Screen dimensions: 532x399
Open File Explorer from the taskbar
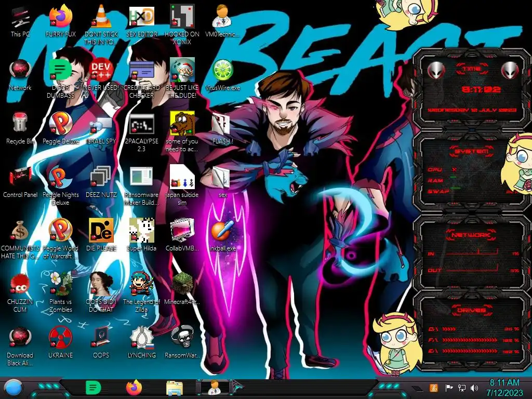[175, 388]
